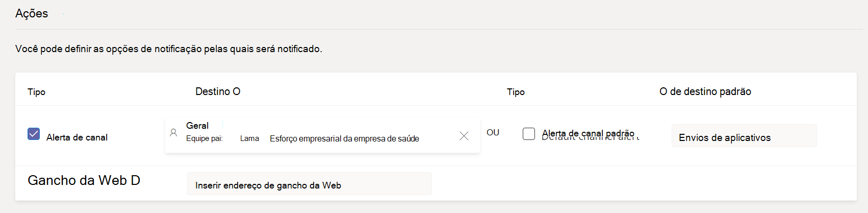
Task: Click the person icon beside Geral
Action: [173, 133]
